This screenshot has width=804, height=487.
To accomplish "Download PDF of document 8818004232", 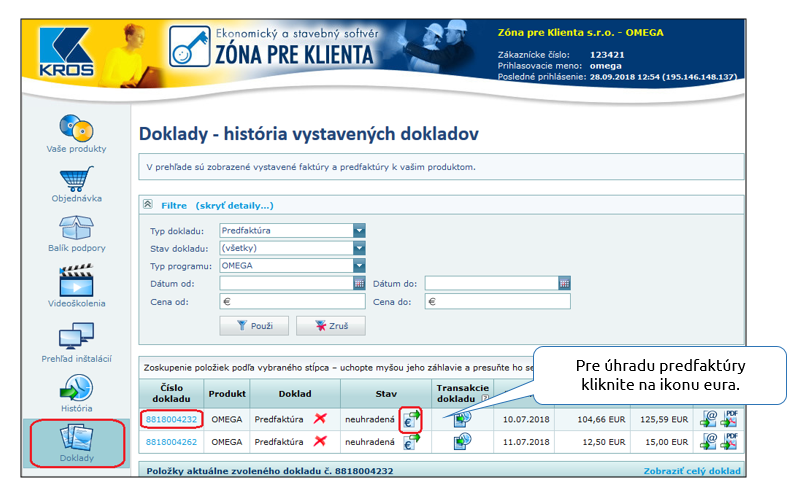I will (729, 419).
